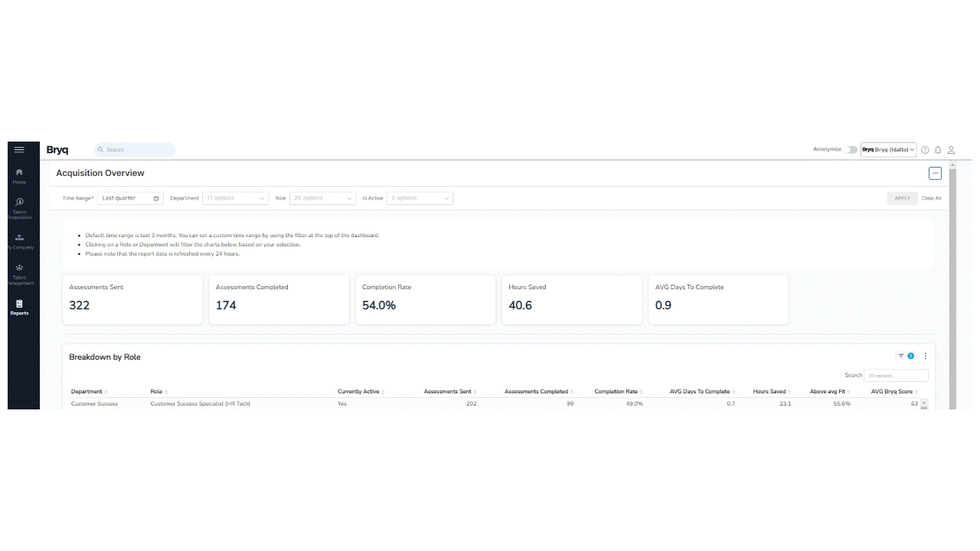
Task: Click the filter icon in Breakdown by Role
Action: [901, 356]
